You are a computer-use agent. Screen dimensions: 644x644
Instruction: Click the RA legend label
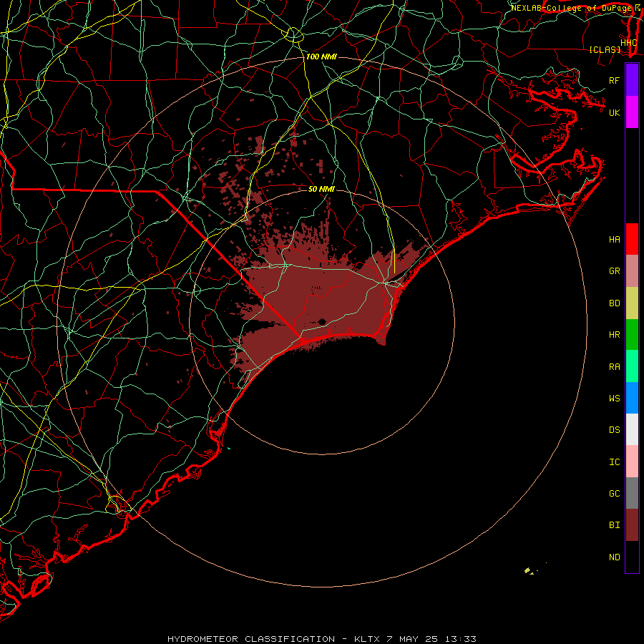[x=615, y=367]
